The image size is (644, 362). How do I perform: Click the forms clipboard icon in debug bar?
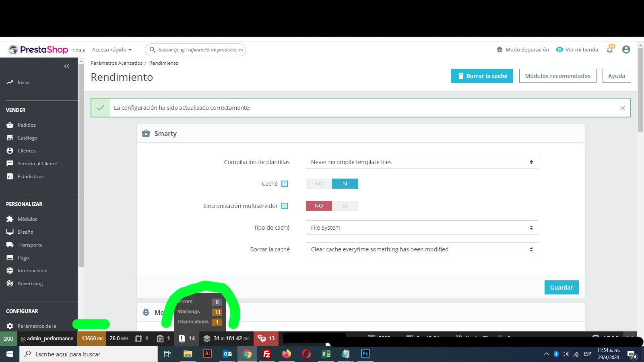pos(163,339)
